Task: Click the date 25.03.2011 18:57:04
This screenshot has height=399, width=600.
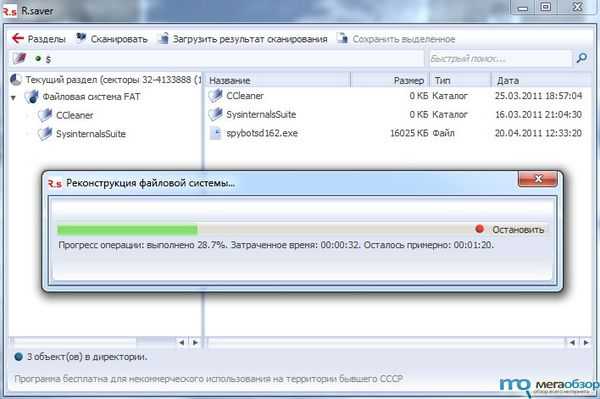Action: coord(538,96)
